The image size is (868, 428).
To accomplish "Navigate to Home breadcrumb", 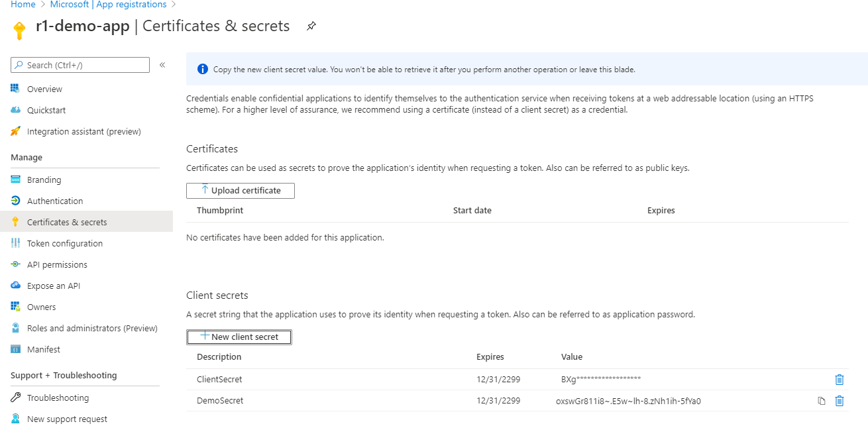I will click(23, 5).
